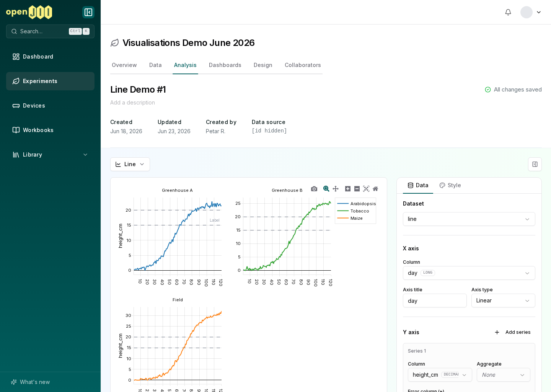The height and width of the screenshot is (392, 551).
Task: Click the Series 1 label
Action: click(417, 351)
